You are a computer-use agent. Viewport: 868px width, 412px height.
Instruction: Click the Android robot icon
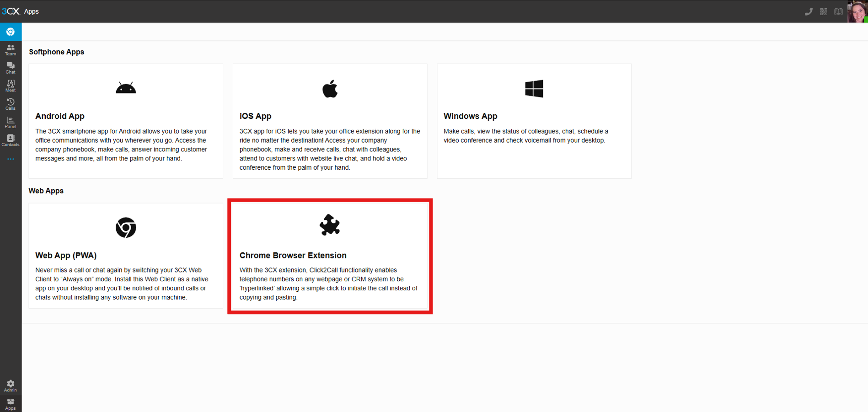(126, 88)
